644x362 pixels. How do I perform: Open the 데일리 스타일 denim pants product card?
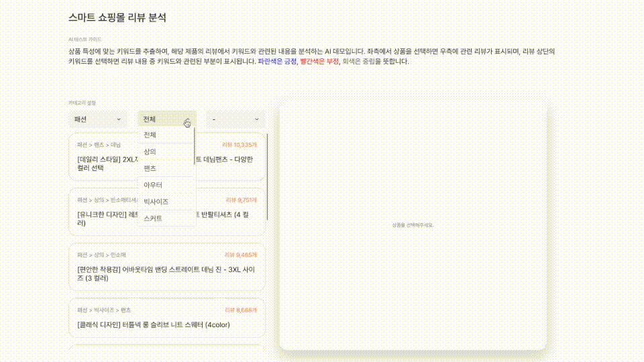[x=167, y=157]
